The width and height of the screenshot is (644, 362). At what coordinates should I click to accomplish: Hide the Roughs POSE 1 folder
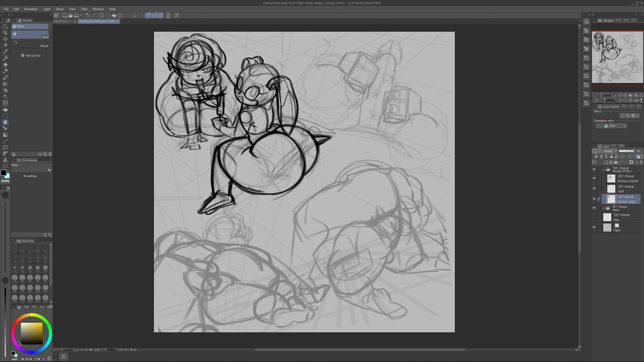pyautogui.click(x=594, y=169)
